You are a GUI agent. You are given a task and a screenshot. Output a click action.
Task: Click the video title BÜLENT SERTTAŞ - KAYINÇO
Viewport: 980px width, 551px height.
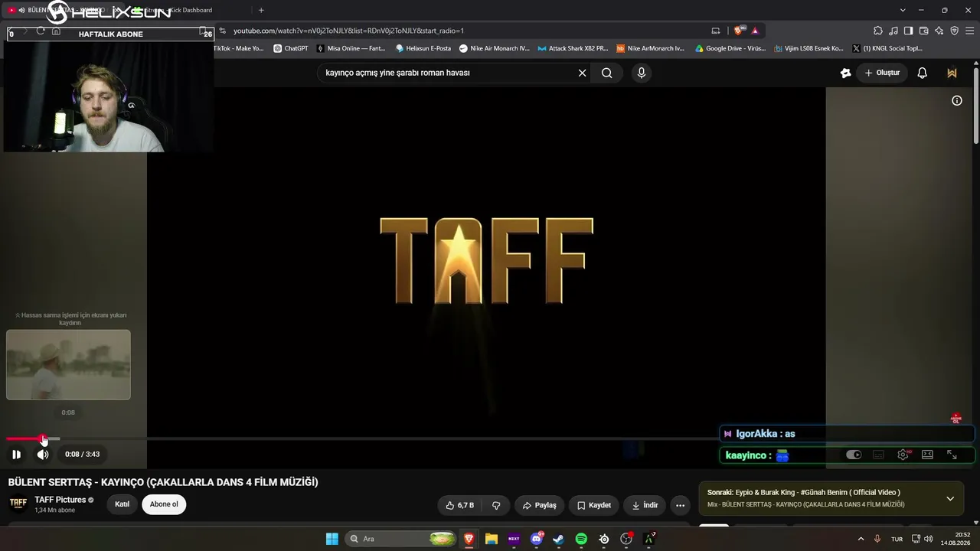click(x=163, y=482)
